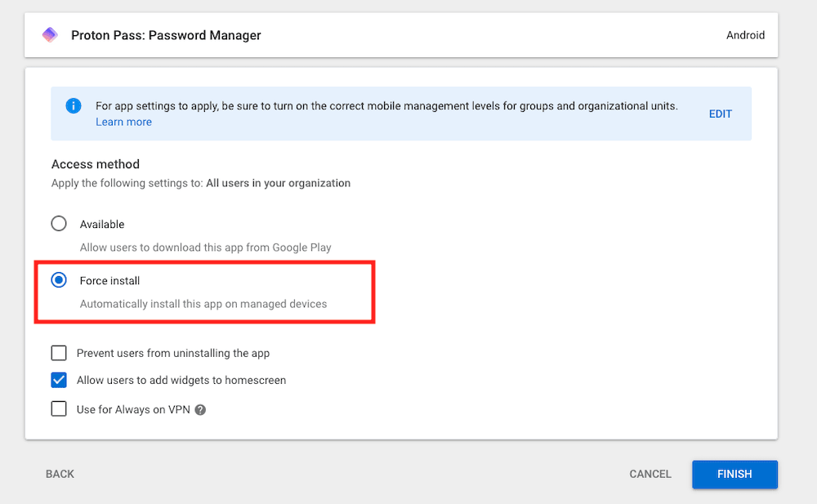
Task: Click the BACK button
Action: coord(60,474)
